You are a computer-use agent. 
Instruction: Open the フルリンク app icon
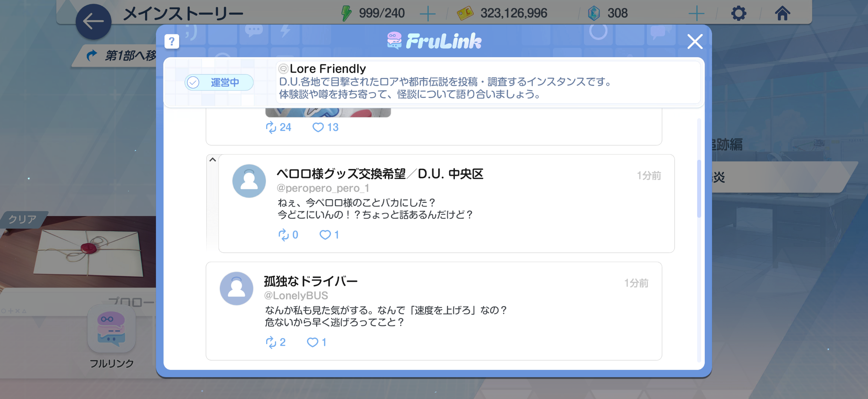tap(112, 329)
